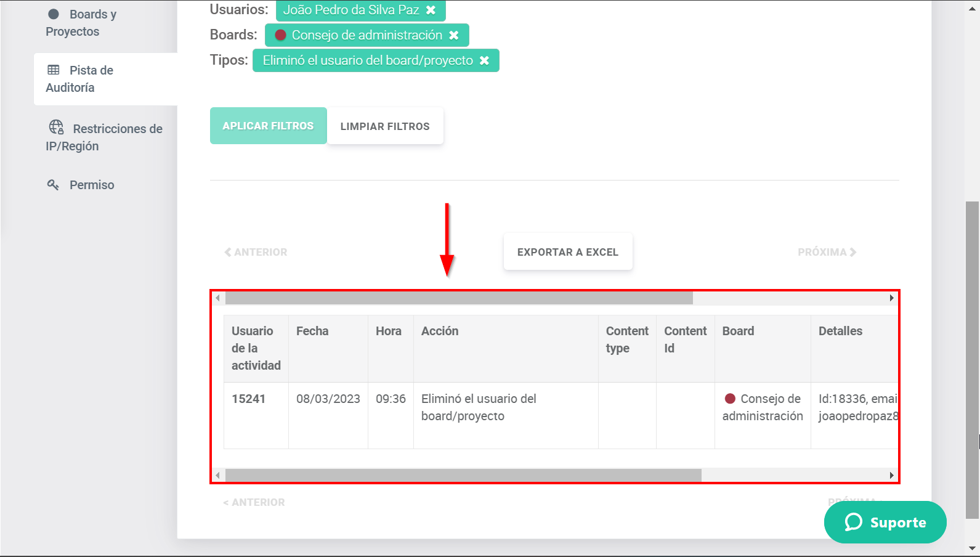
Task: Click the Suporte chat bubble icon
Action: [x=853, y=522]
